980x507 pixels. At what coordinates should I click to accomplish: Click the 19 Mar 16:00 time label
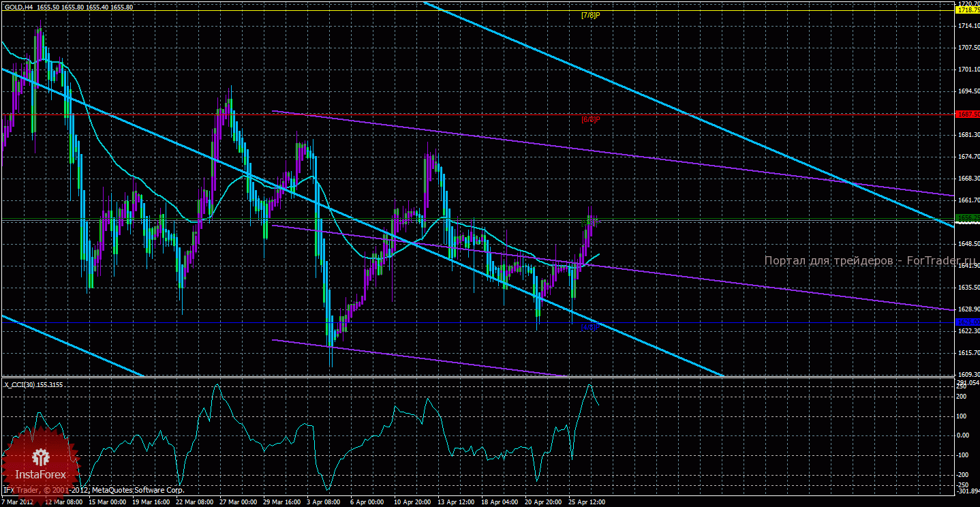(x=152, y=502)
